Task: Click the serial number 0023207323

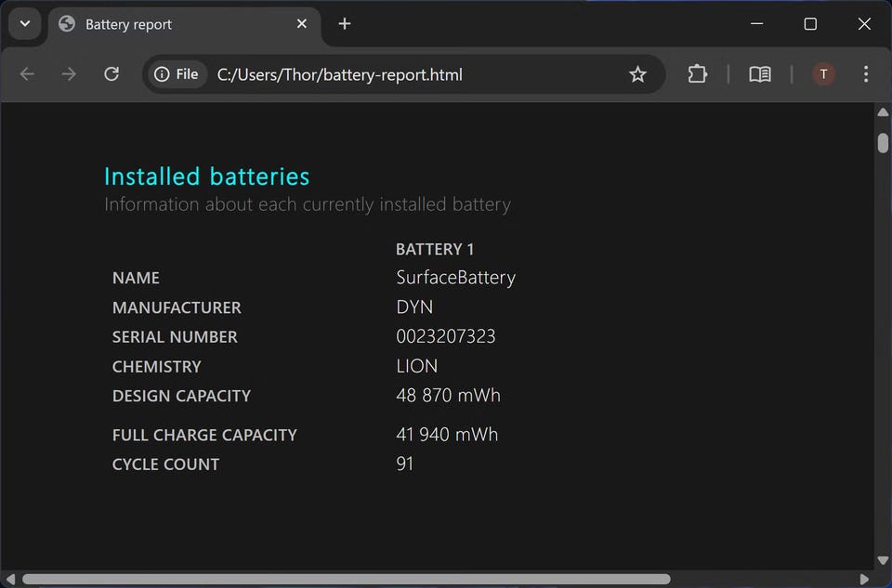Action: pyautogui.click(x=446, y=336)
